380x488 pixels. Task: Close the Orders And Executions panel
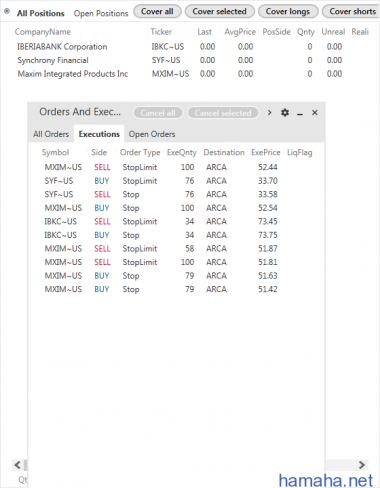315,113
